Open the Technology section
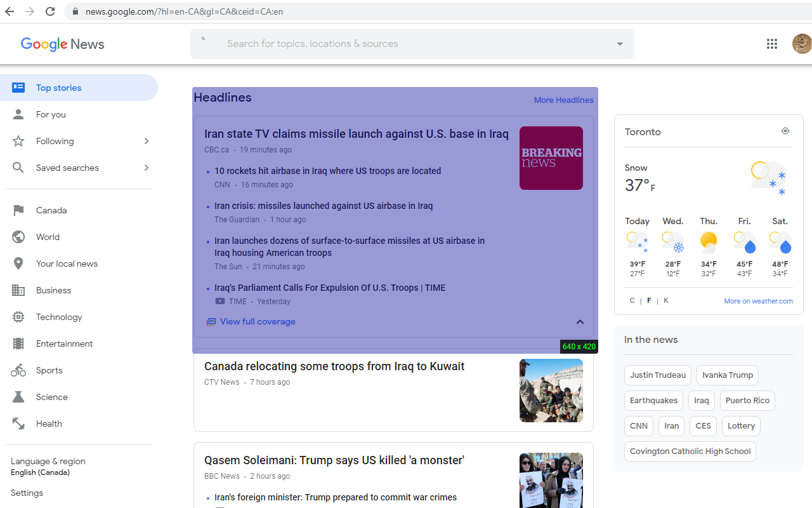Viewport: 812px width, 508px height. pyautogui.click(x=79, y=317)
